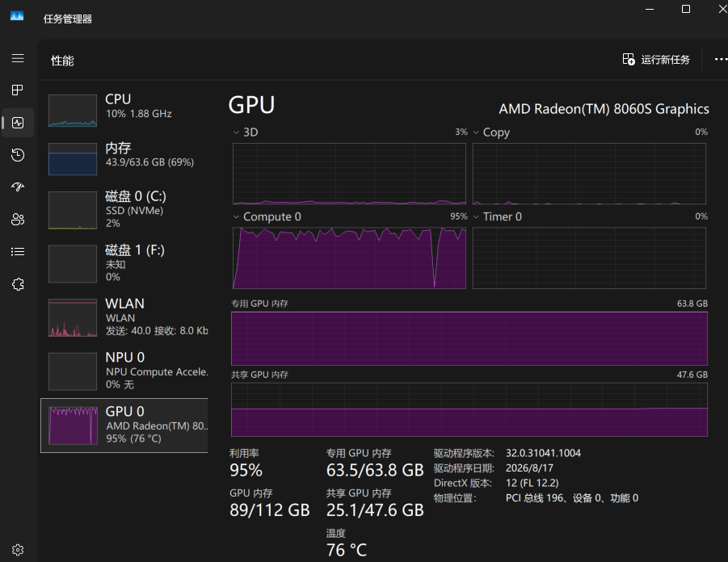Click the Task Manager app icon
The height and width of the screenshot is (562, 728).
17,16
